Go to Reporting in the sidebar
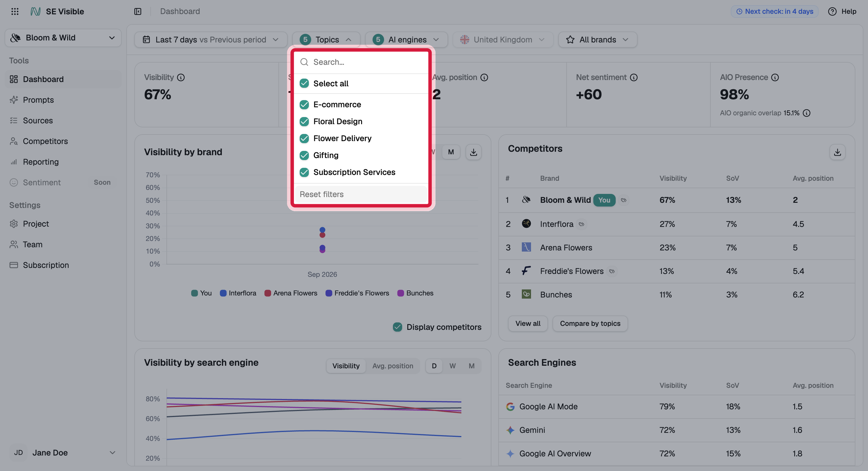The image size is (868, 471). tap(63, 162)
